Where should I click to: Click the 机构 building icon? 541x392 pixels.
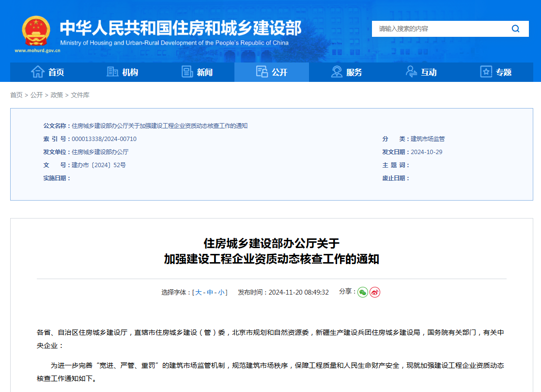[112, 72]
